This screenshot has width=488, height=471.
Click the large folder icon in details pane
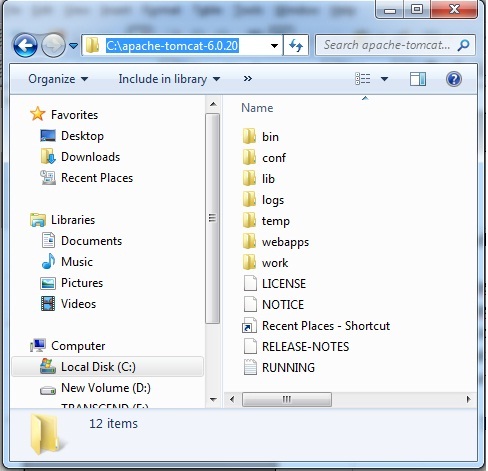tap(46, 434)
